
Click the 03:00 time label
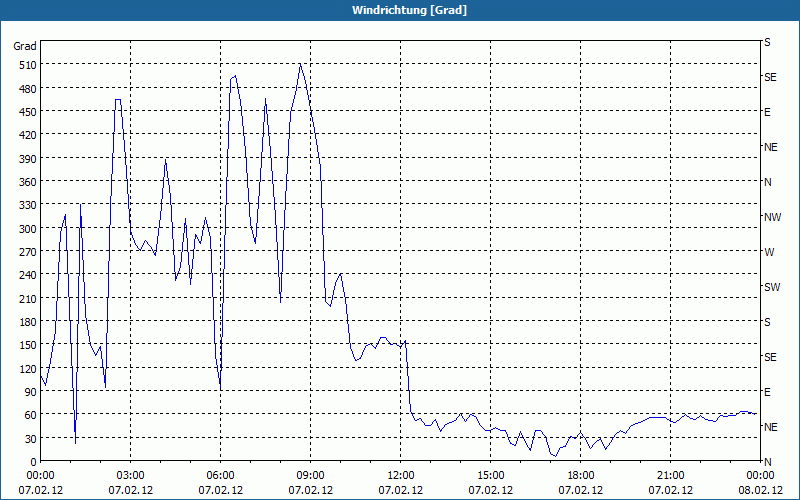(131, 476)
